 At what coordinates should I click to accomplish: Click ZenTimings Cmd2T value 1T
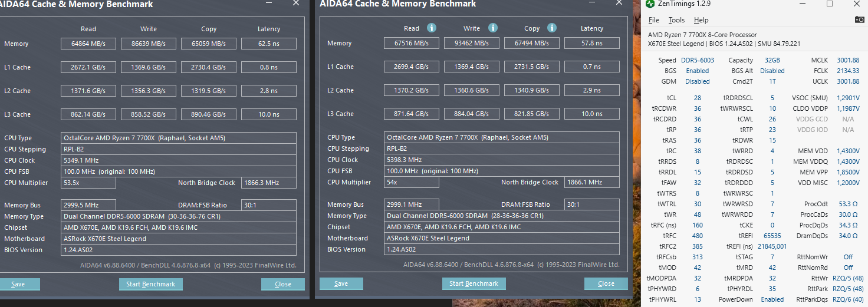(772, 81)
